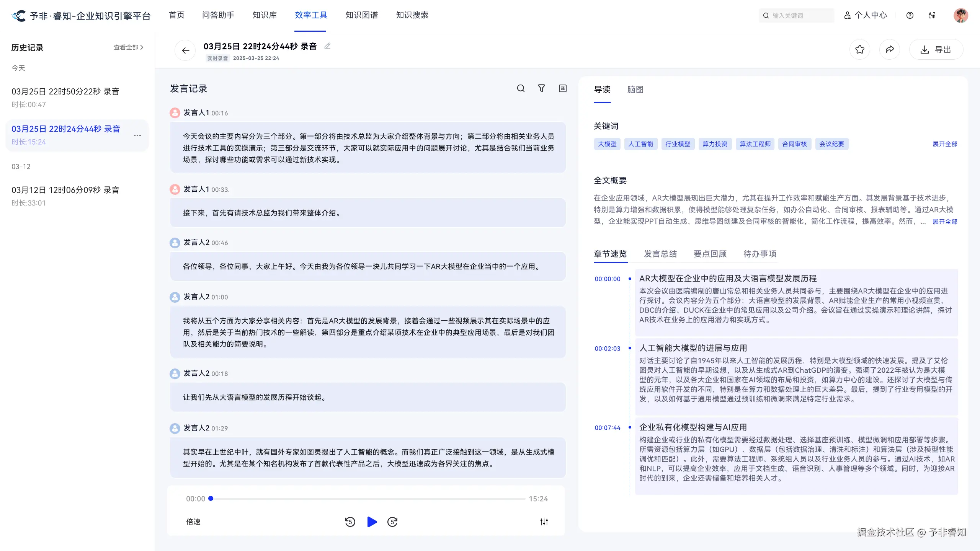Open audio settings equalizer icon
The width and height of the screenshot is (980, 551).
point(544,522)
